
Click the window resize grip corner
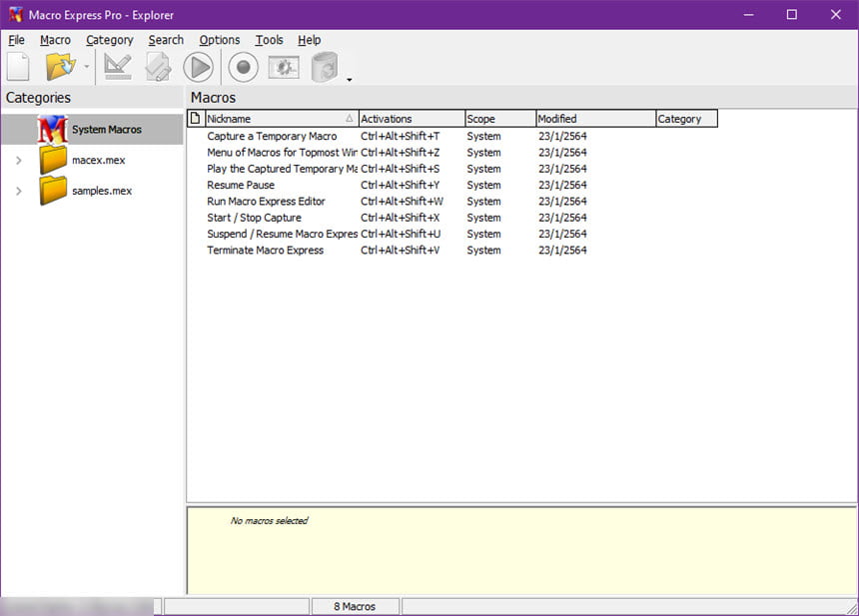[x=852, y=608]
